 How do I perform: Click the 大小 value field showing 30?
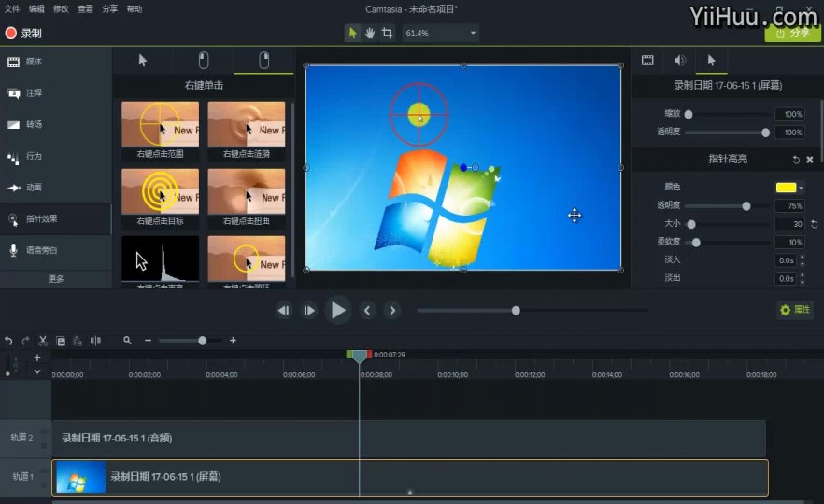point(789,224)
